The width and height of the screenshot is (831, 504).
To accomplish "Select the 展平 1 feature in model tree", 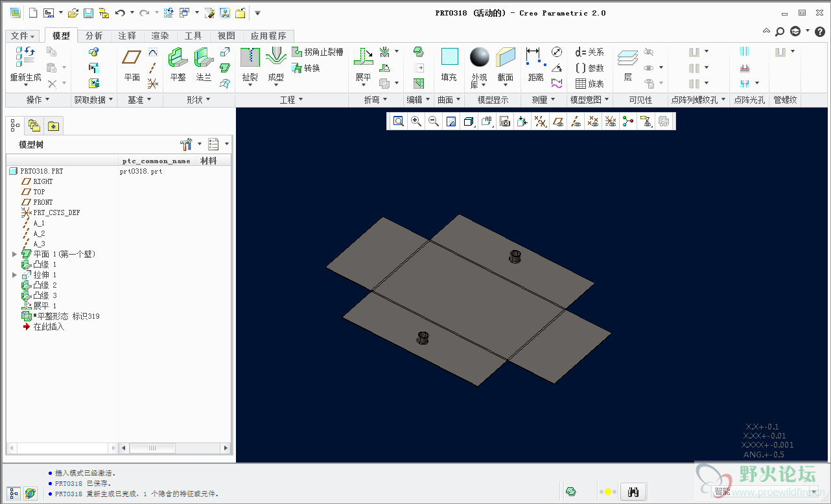I will 39,306.
